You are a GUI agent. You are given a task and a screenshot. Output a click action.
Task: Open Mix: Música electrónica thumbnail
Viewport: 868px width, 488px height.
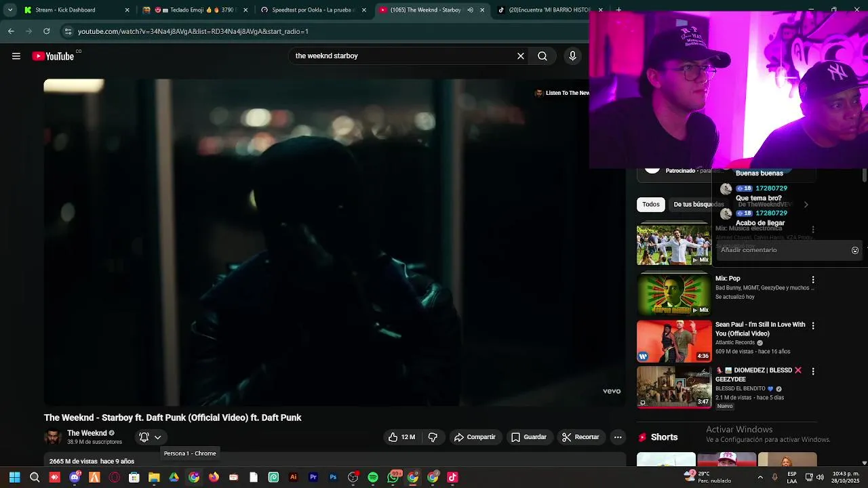[x=673, y=245]
